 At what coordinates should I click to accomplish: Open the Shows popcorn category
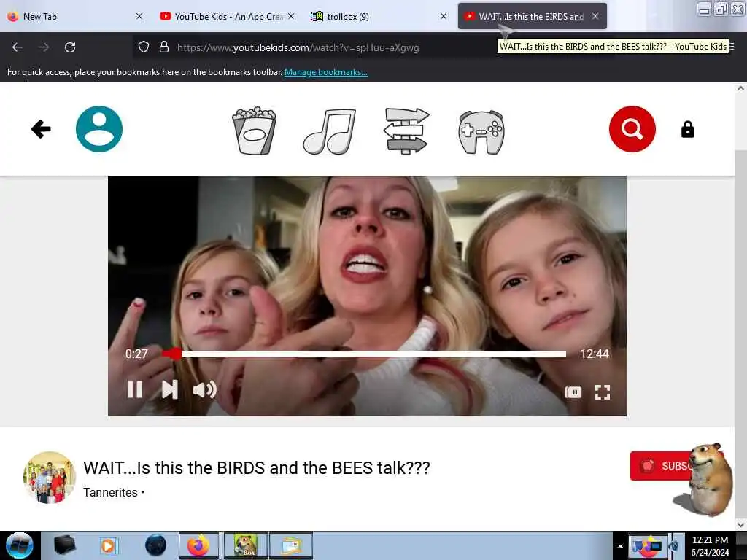254,131
